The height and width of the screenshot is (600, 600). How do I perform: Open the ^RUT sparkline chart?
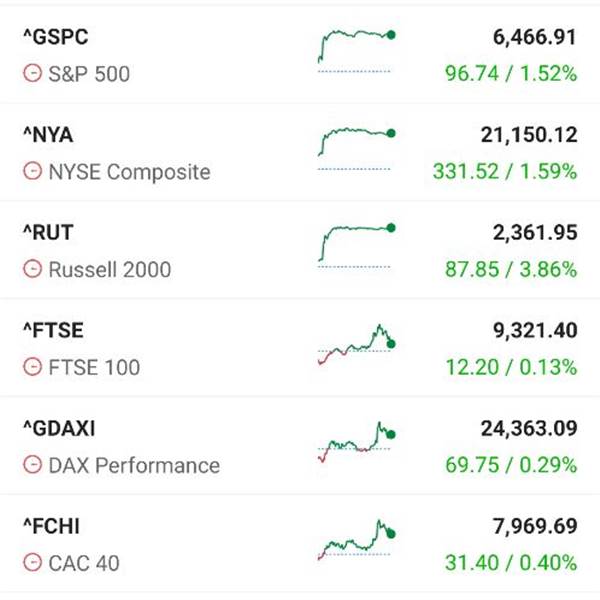pyautogui.click(x=356, y=246)
